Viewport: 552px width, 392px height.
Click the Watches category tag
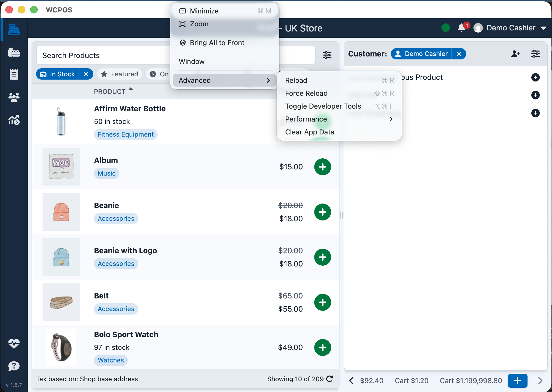coord(111,360)
